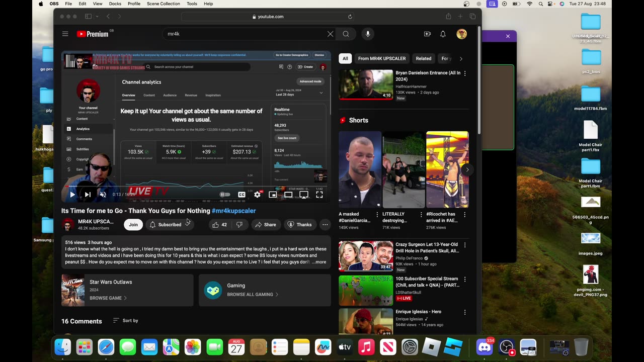Open the Crazy Surgeon video thumbnail

point(366,256)
